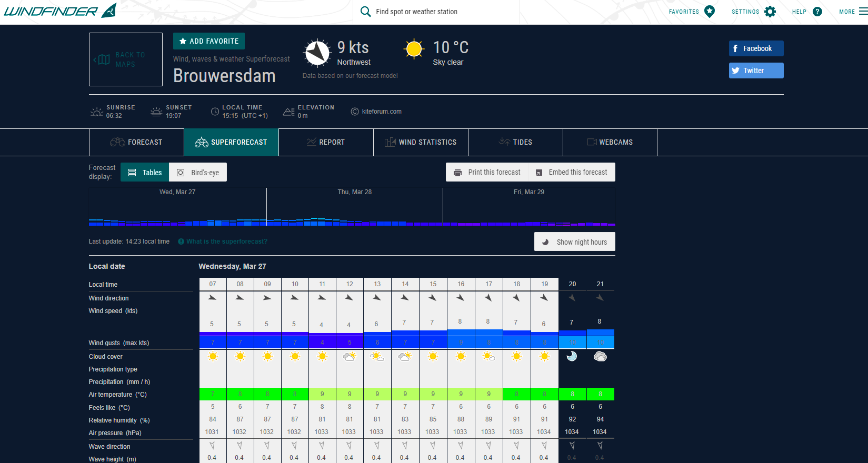Go Back to Maps
Viewport: 868px width, 463px height.
126,59
